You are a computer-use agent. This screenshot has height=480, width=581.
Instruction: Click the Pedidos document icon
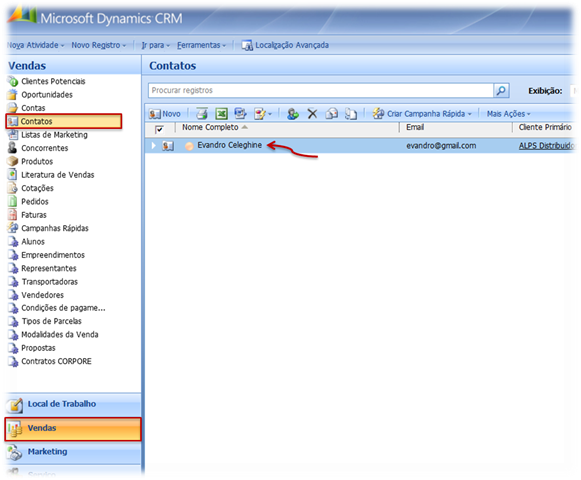(13, 201)
